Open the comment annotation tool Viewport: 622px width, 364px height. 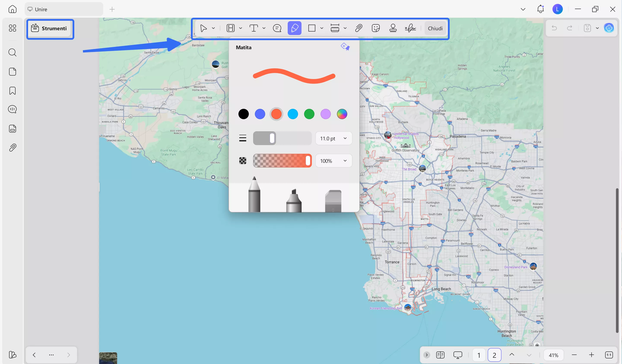click(x=277, y=28)
